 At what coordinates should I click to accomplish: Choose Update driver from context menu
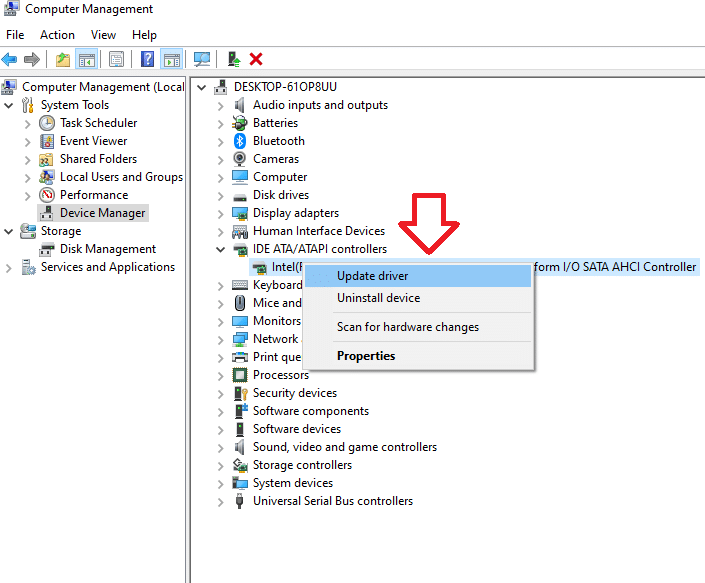click(x=418, y=276)
